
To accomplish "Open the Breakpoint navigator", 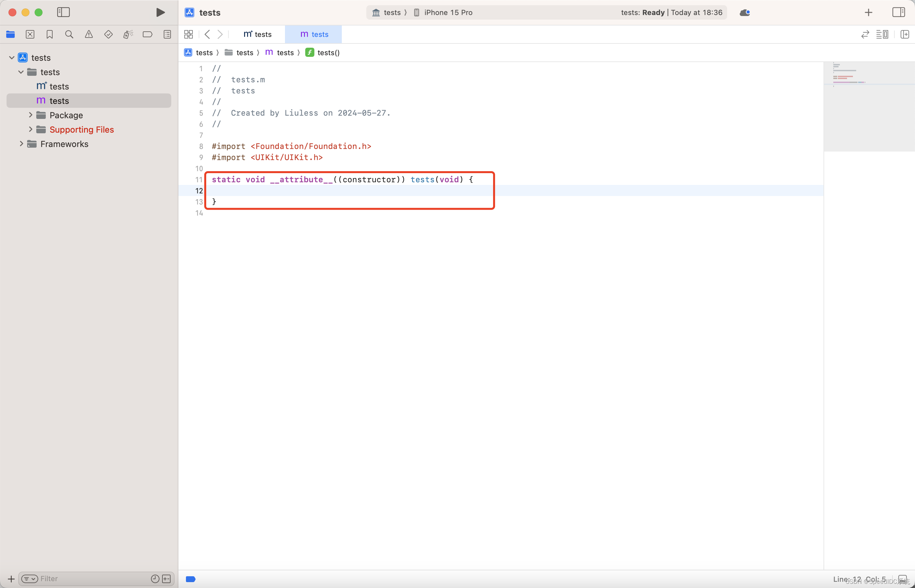I will (147, 34).
